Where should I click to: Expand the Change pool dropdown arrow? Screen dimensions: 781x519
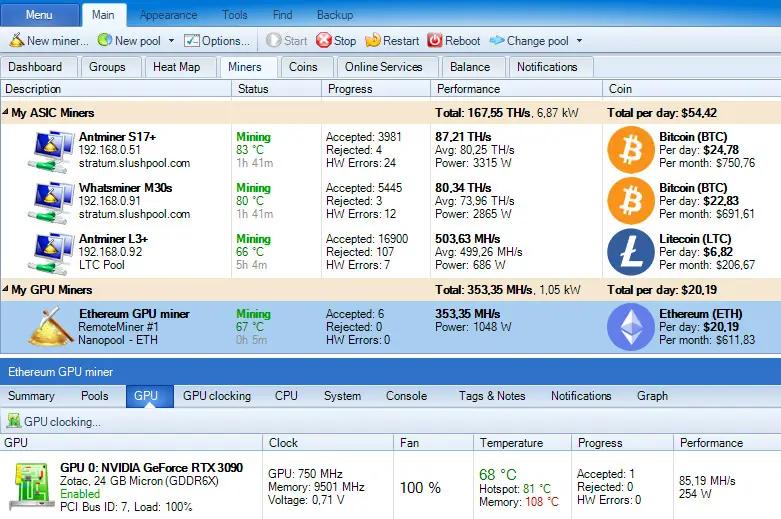[579, 41]
